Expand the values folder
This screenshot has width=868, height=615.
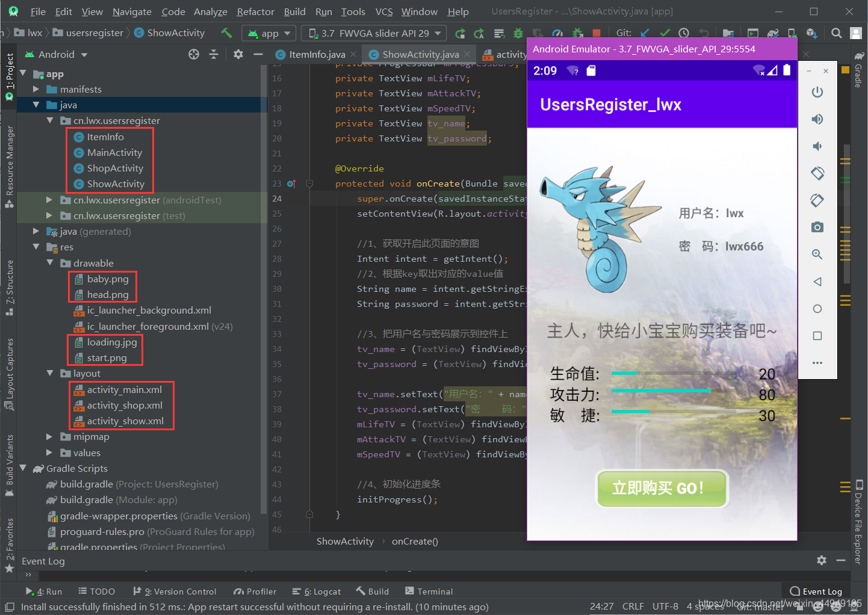coord(50,453)
